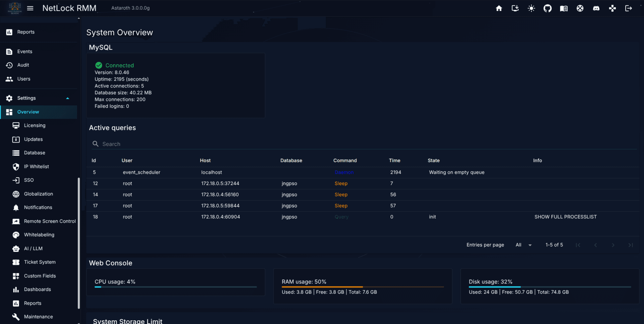Click the logout icon in top bar
Screen dimensions: 644x324
pyautogui.click(x=629, y=8)
